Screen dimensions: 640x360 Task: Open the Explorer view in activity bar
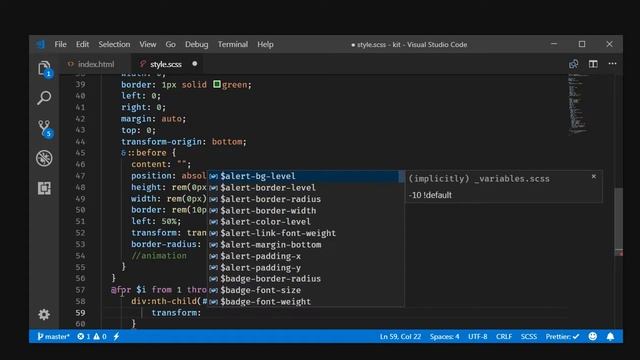pos(44,69)
